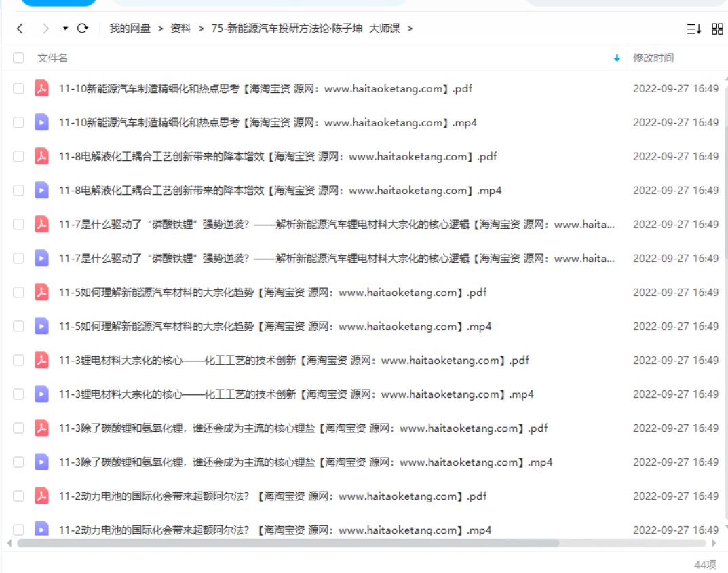Click video icon of 11-3锂电材料大宗化的核心 mp4
This screenshot has width=728, height=573.
tap(42, 394)
